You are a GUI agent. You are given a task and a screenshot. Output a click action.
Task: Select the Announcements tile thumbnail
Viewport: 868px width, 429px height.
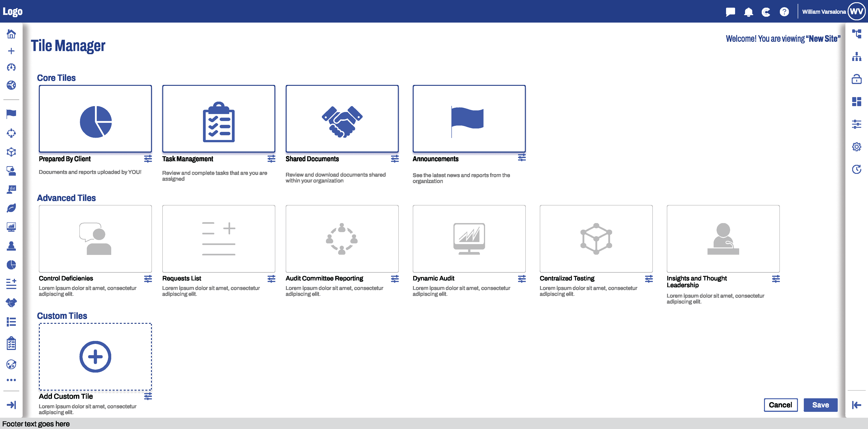pyautogui.click(x=469, y=119)
